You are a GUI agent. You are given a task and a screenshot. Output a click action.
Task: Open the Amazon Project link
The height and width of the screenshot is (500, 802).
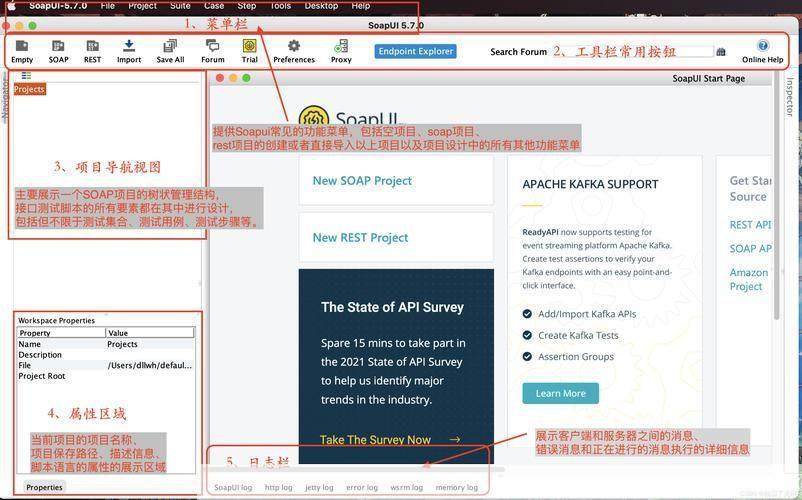coord(749,279)
